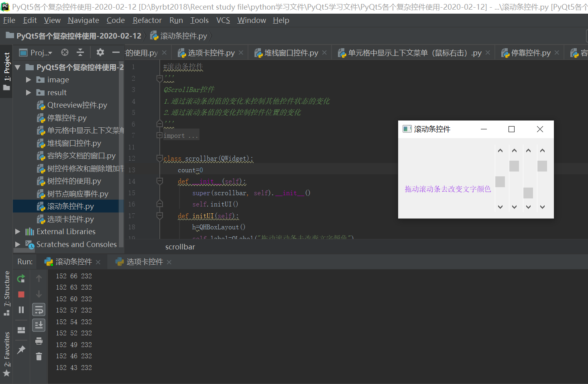
Task: Stop the running process with the red square
Action: [x=21, y=294]
